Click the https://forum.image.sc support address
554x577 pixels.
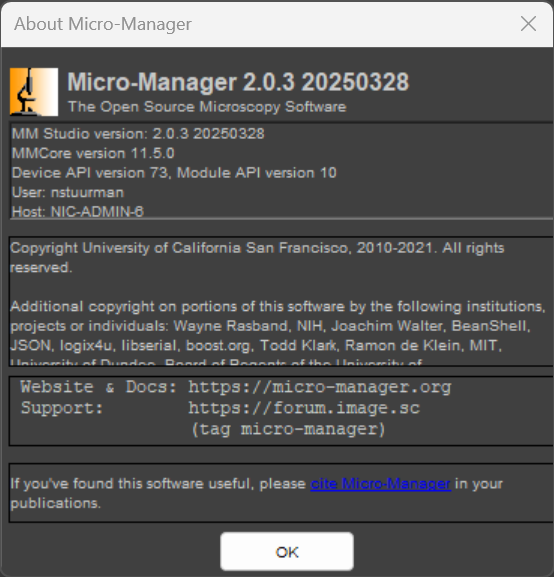304,408
